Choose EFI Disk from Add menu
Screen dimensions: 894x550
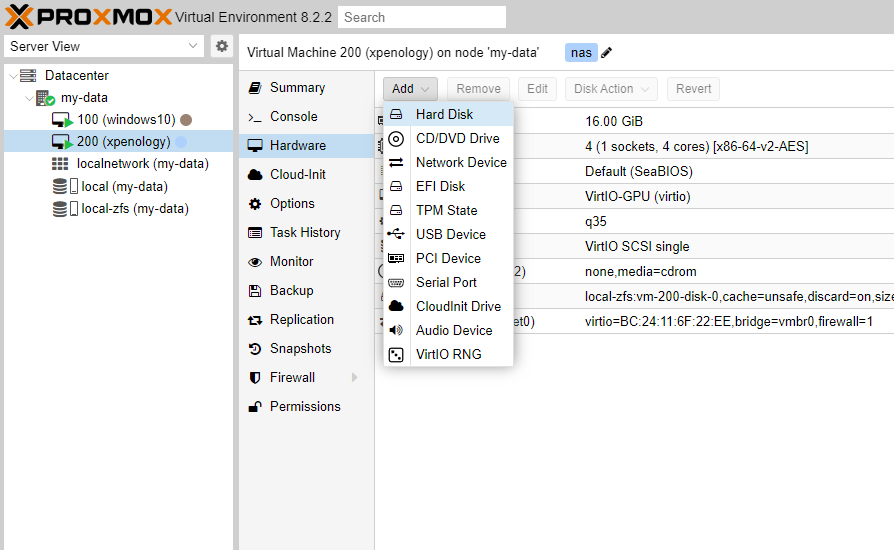tap(449, 186)
